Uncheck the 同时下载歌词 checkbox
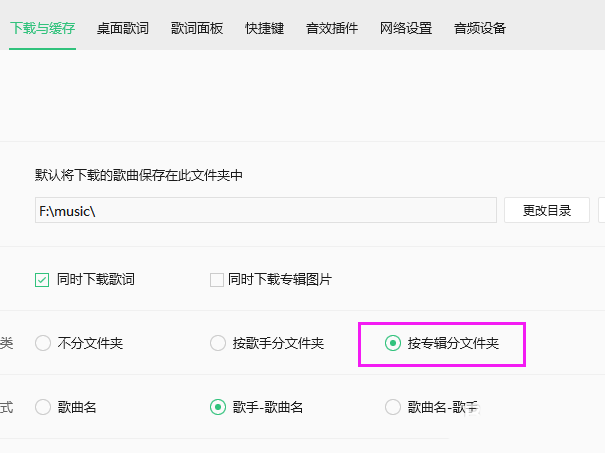This screenshot has width=605, height=453. click(42, 280)
